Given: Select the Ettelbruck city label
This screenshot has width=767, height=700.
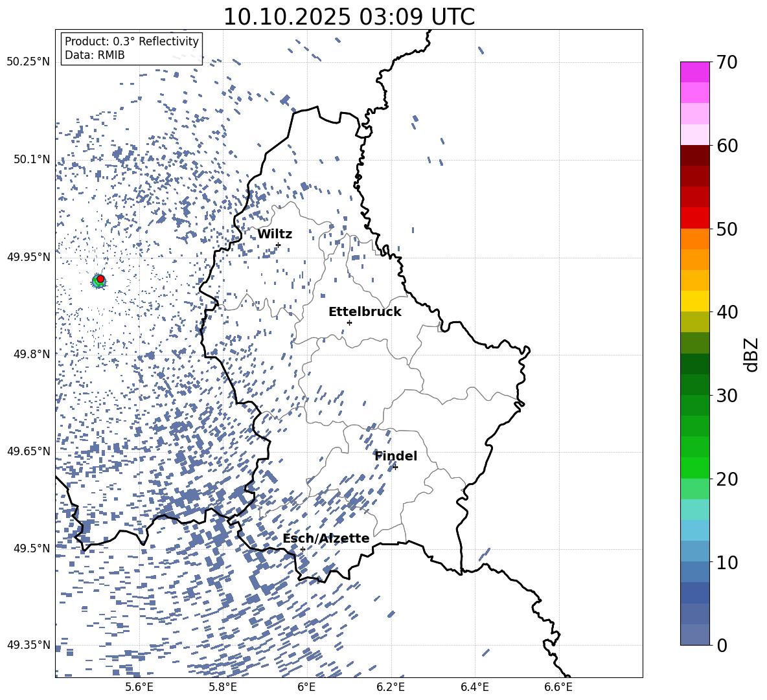Looking at the screenshot, I should pos(365,312).
